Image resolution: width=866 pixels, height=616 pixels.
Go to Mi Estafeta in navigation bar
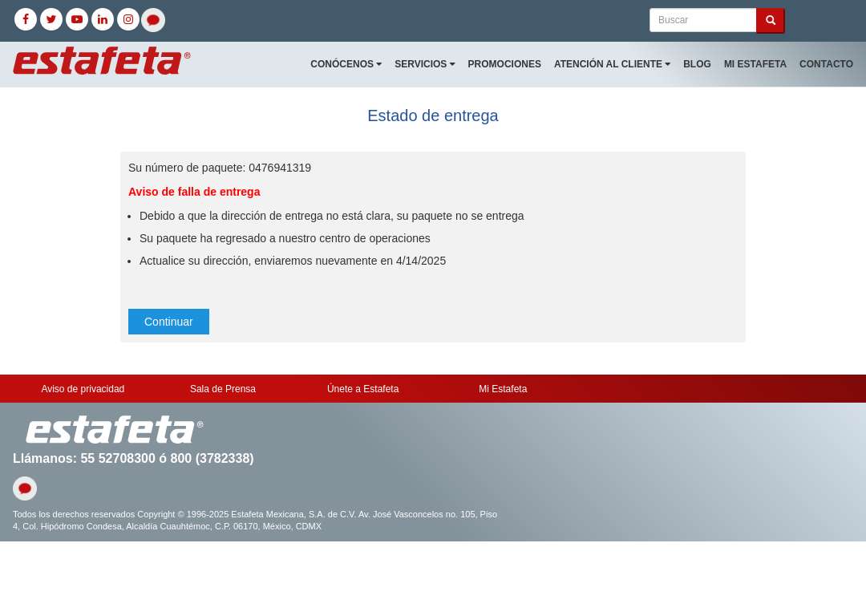[755, 64]
